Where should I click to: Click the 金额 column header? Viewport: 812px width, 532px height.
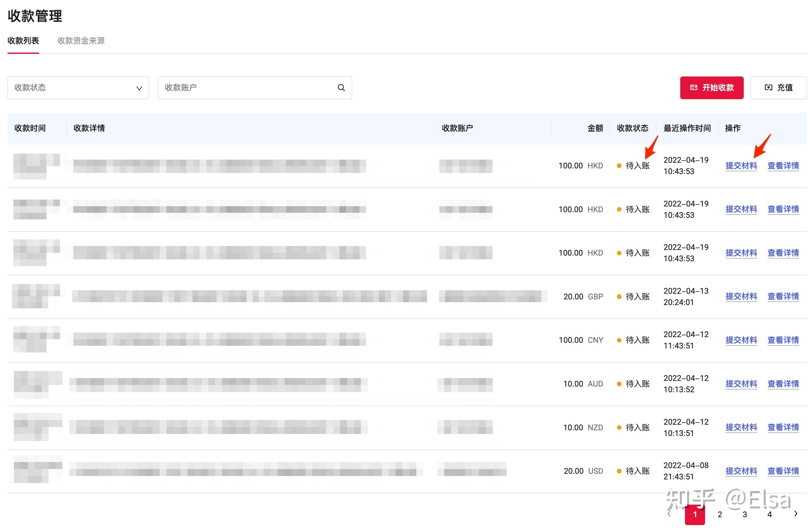(x=595, y=128)
